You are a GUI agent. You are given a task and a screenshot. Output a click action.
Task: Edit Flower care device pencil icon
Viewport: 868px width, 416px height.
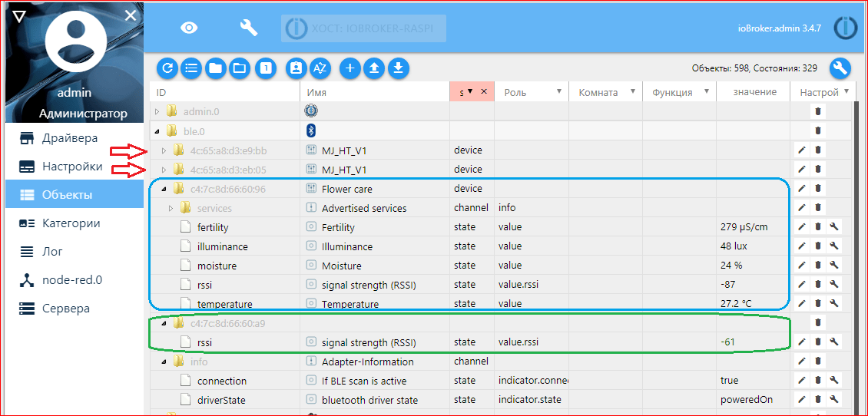[x=802, y=189]
